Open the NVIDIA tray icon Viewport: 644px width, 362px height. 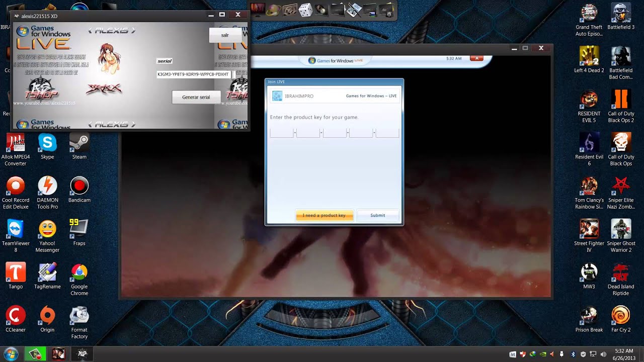pyautogui.click(x=542, y=354)
